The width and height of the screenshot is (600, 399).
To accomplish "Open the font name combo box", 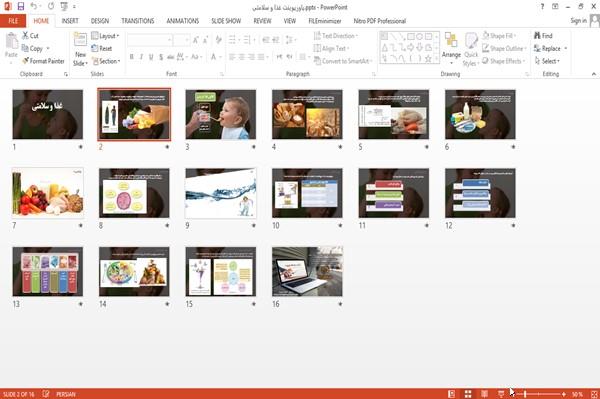I will 150,40.
